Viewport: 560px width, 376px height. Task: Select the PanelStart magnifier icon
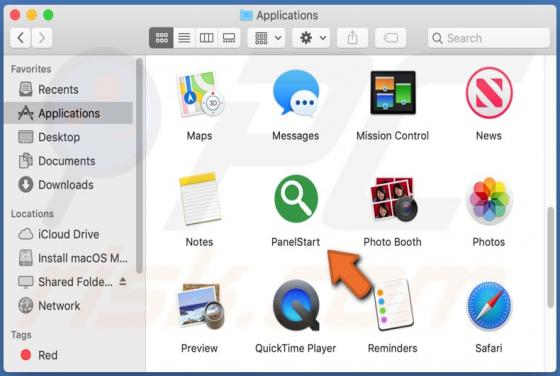[296, 199]
